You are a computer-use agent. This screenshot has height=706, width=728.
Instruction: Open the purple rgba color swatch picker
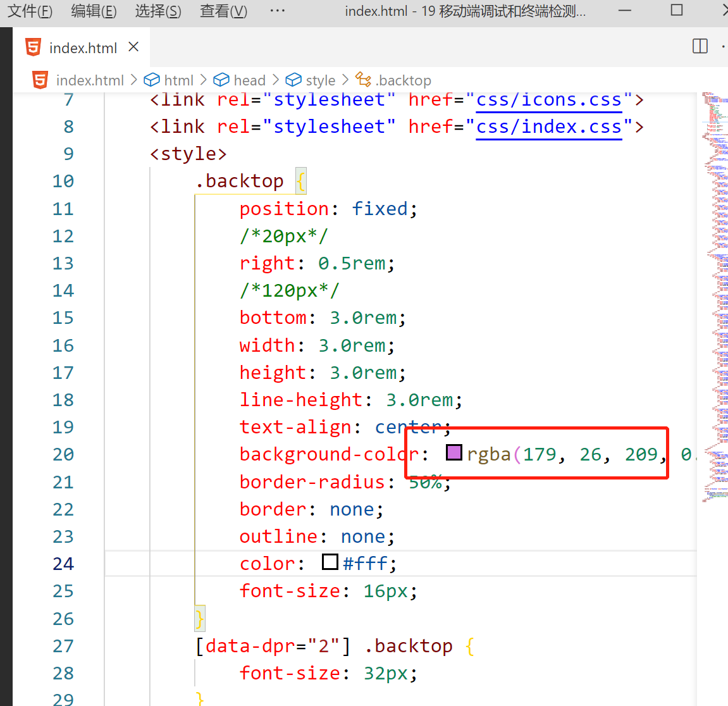tap(453, 452)
